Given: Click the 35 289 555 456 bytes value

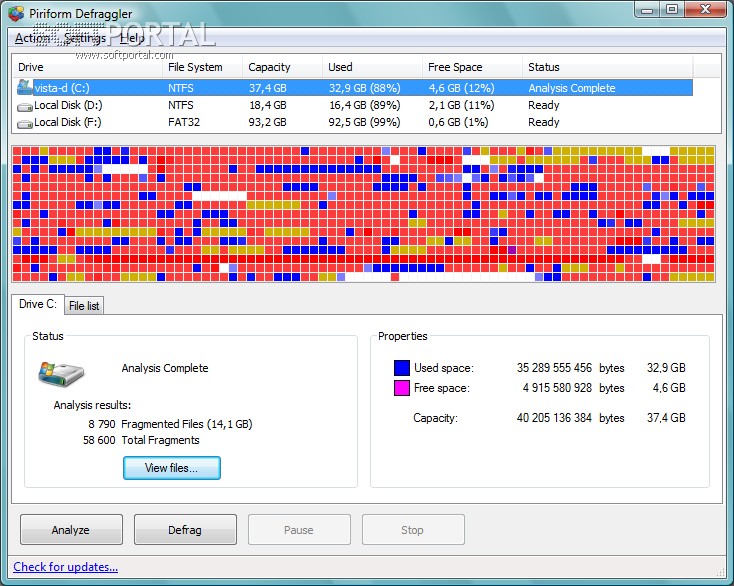Looking at the screenshot, I should tap(570, 368).
